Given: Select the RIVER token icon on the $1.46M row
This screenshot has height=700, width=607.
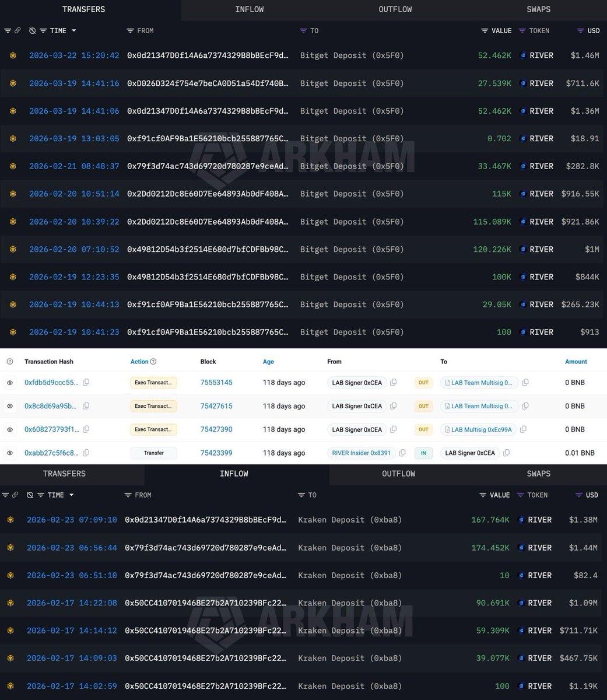Looking at the screenshot, I should 523,55.
